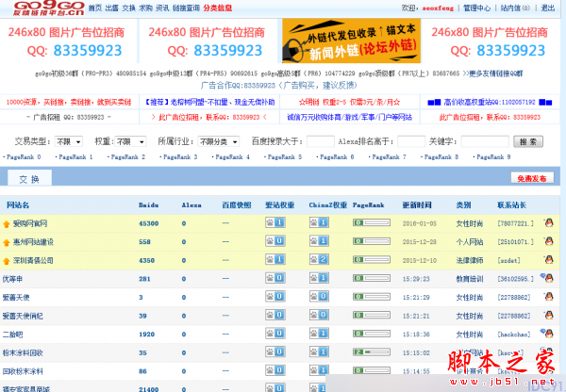
Task: Click the 爱站权重 paw badge in the 回收粉末涂料 row
Action: pos(275,370)
